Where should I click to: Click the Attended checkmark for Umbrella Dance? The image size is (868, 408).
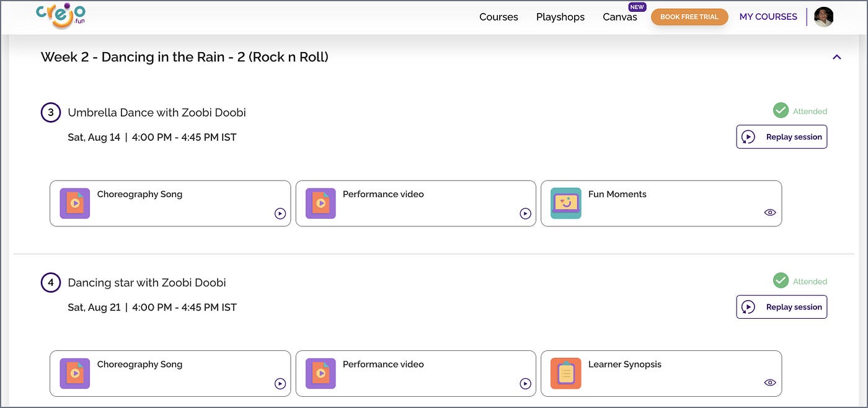point(781,110)
